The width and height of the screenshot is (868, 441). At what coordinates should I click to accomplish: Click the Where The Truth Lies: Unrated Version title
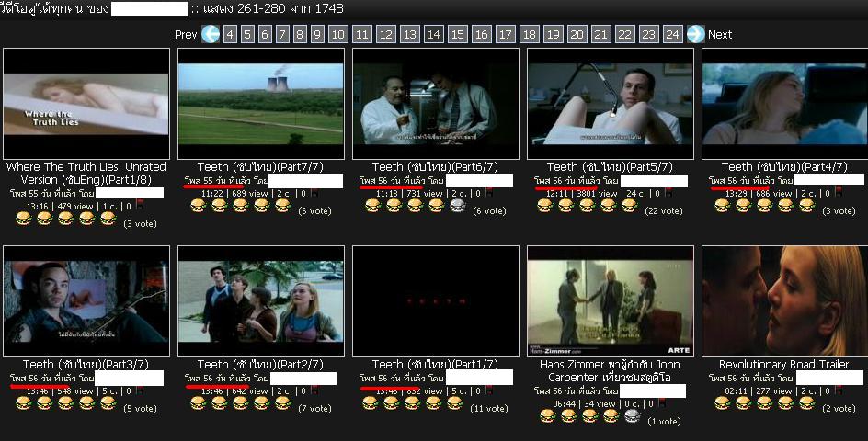tap(86, 174)
